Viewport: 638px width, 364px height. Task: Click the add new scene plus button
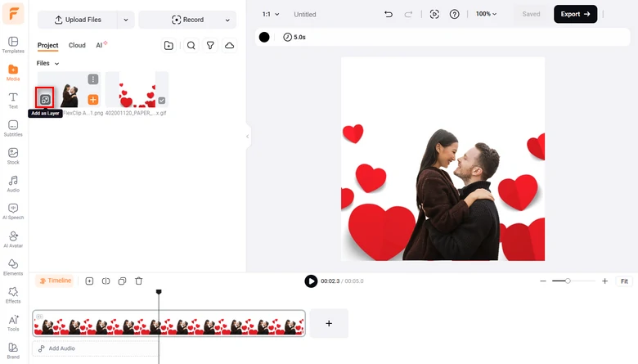pos(329,323)
